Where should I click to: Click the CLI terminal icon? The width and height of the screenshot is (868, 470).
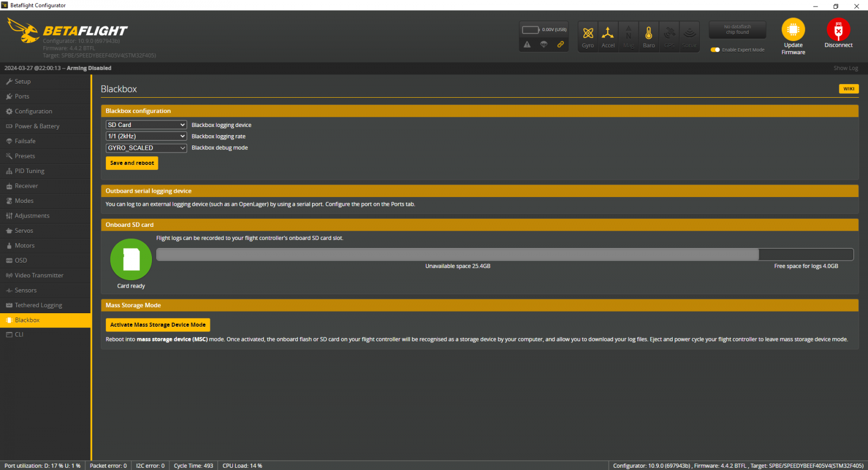coord(9,334)
